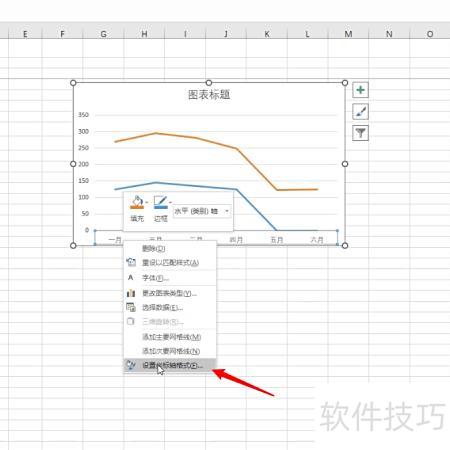Select column H header

(x=144, y=34)
